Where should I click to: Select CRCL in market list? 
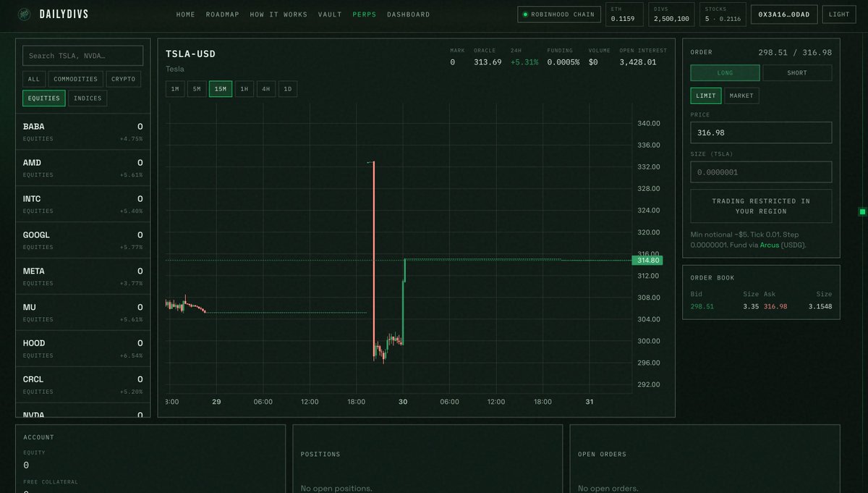(82, 384)
